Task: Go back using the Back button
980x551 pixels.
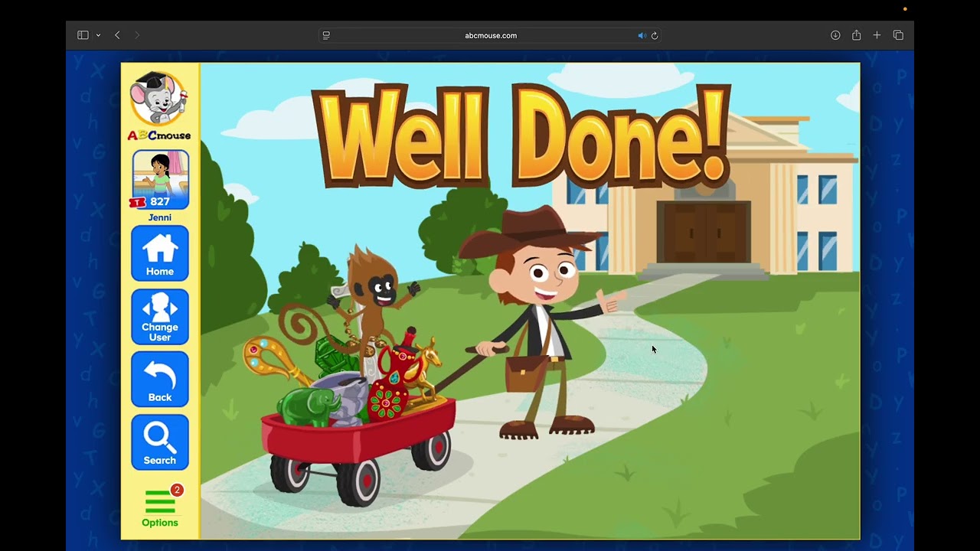Action: tap(160, 380)
